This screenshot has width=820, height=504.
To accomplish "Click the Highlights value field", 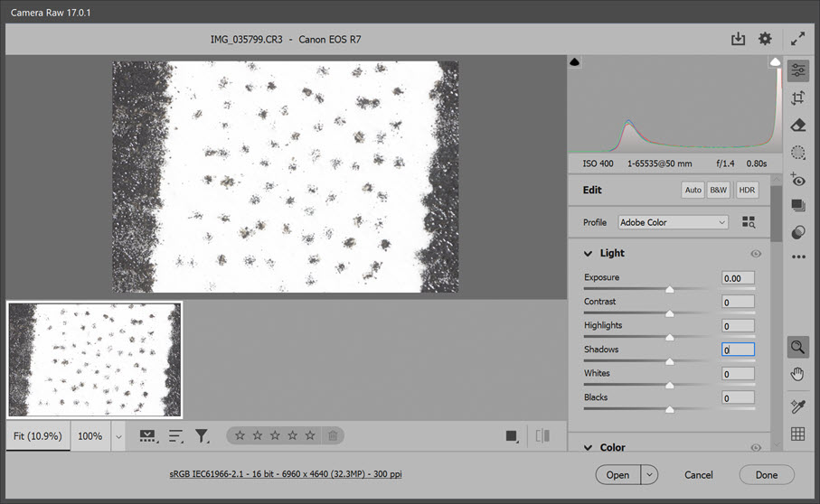I will coord(738,326).
